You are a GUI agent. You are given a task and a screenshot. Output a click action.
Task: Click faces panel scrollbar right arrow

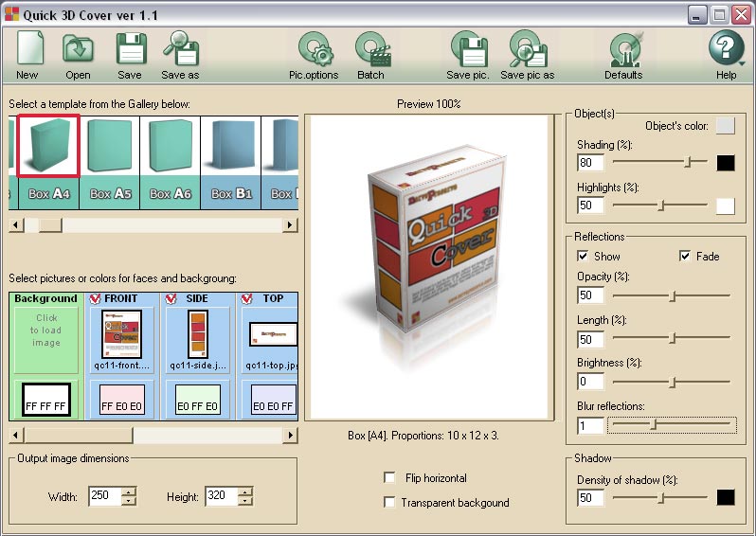pos(290,436)
